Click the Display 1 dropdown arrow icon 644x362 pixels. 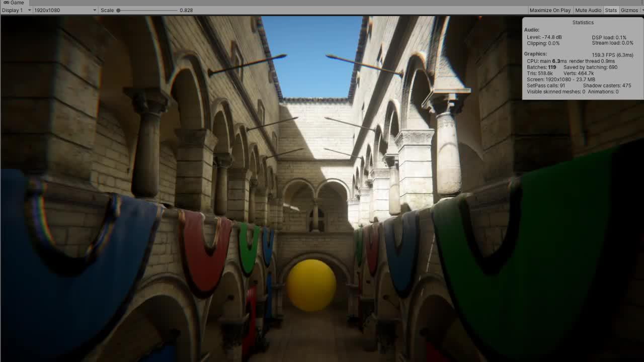(x=29, y=10)
